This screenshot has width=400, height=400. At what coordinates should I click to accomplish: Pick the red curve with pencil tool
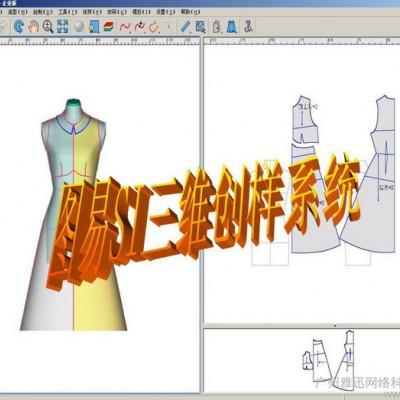point(154,27)
